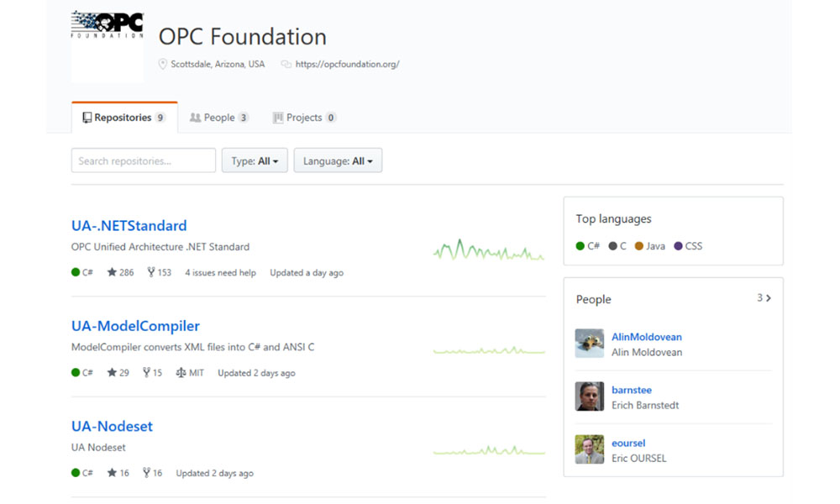Click the repository book icon in the Repositories tab

[x=87, y=118]
